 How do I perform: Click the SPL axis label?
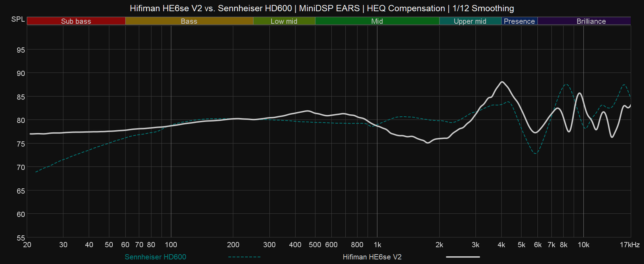pos(18,19)
